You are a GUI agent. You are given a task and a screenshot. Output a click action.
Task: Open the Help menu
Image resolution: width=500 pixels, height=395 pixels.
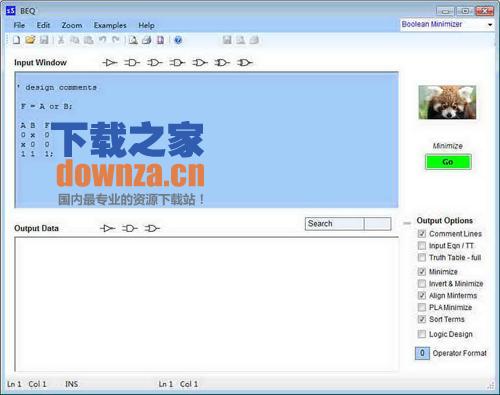pos(146,25)
